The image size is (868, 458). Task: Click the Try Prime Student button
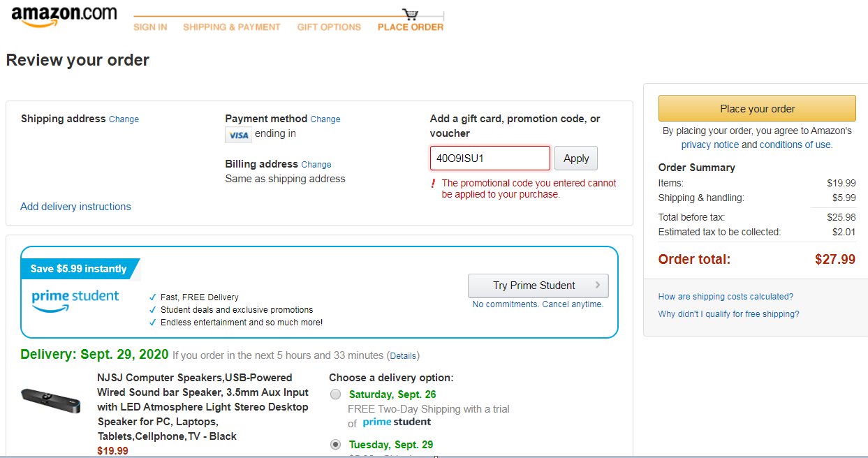(x=538, y=286)
